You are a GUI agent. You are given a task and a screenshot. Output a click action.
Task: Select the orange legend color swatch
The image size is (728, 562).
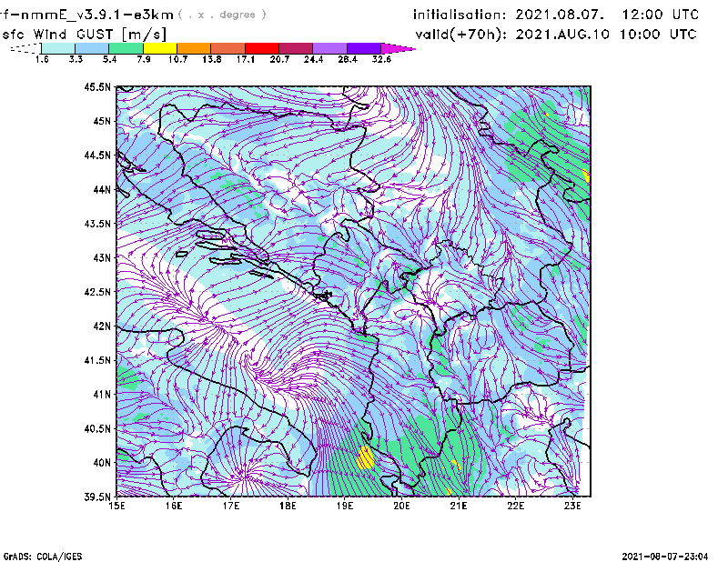pos(194,48)
